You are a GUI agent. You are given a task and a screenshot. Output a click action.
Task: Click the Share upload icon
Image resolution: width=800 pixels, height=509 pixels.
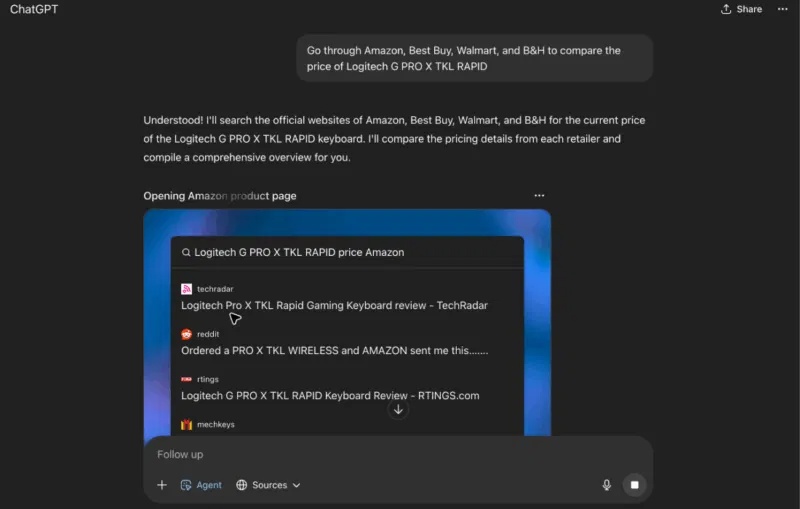726,9
